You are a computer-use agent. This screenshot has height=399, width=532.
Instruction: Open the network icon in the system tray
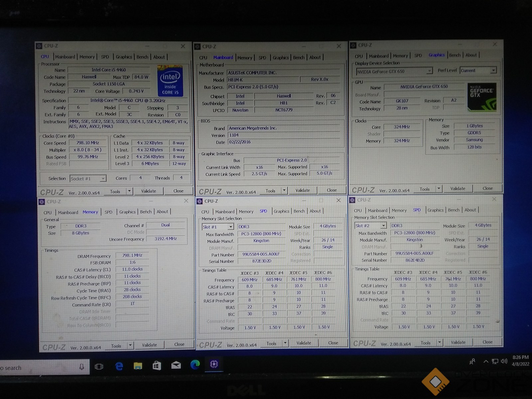495,361
